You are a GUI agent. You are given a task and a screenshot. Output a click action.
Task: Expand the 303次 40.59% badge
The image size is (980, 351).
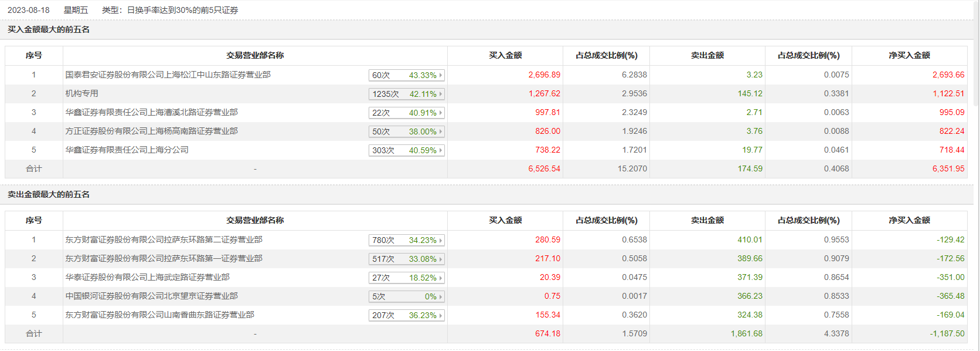pos(406,150)
